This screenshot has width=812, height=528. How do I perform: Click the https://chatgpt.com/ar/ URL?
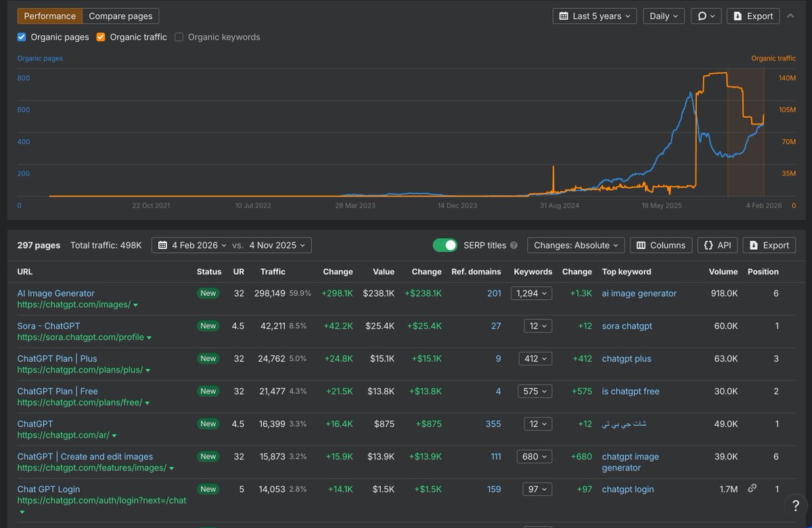(63, 435)
